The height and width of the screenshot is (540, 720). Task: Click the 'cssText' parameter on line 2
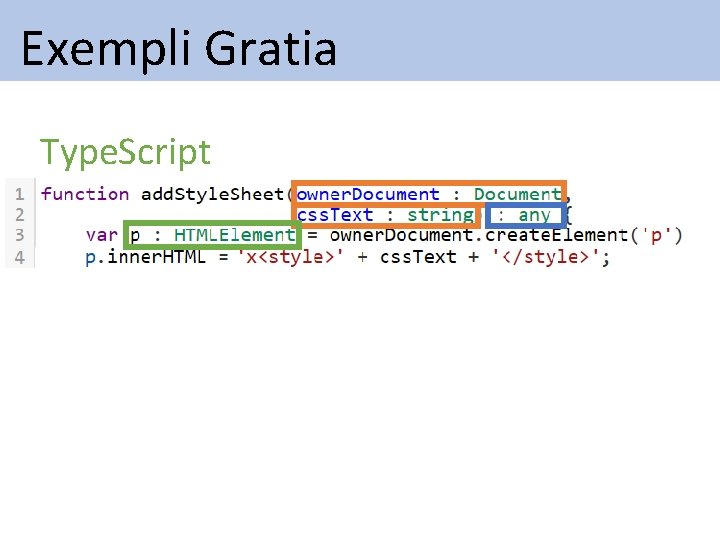click(x=335, y=214)
